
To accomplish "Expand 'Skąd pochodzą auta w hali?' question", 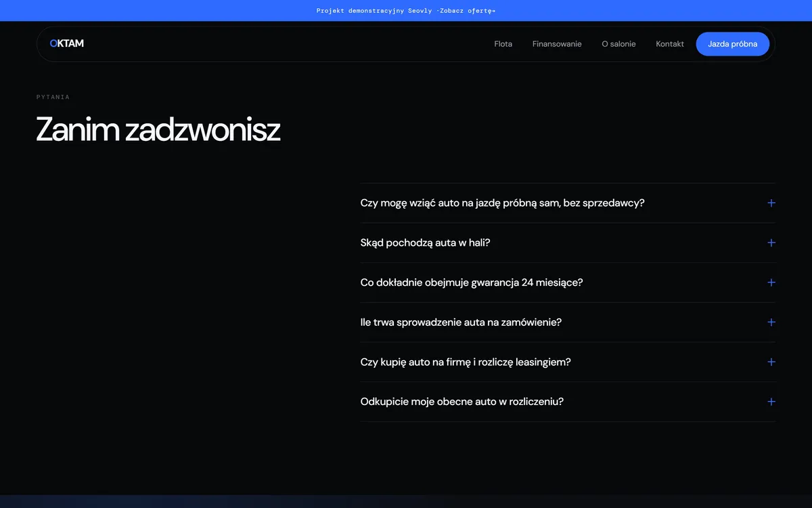I will 568,242.
